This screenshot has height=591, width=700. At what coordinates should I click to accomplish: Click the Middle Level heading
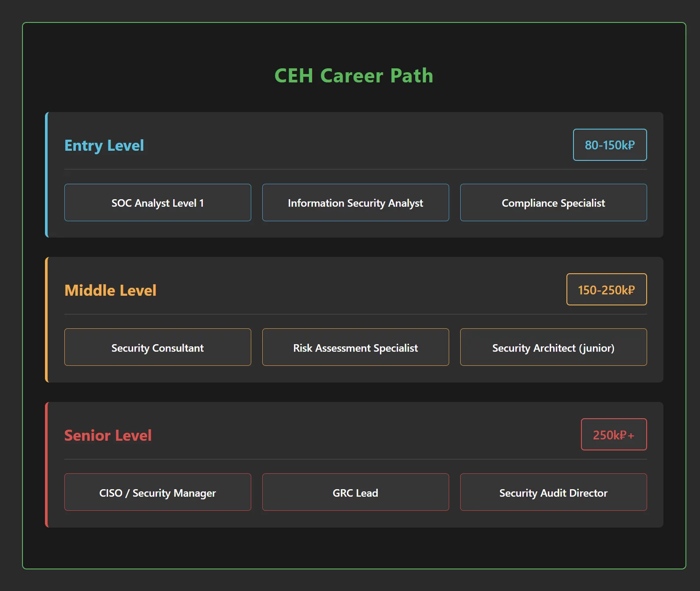click(x=110, y=290)
